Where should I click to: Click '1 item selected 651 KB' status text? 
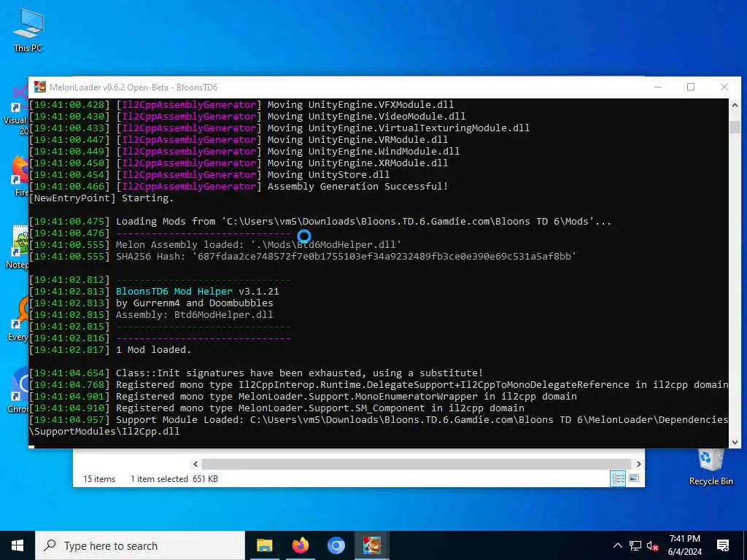[x=174, y=479]
